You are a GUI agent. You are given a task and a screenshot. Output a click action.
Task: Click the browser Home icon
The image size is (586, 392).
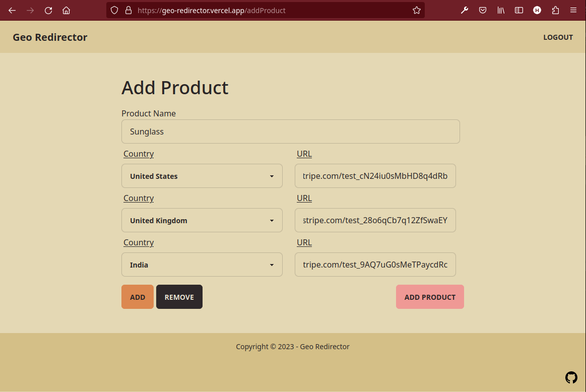(x=66, y=10)
